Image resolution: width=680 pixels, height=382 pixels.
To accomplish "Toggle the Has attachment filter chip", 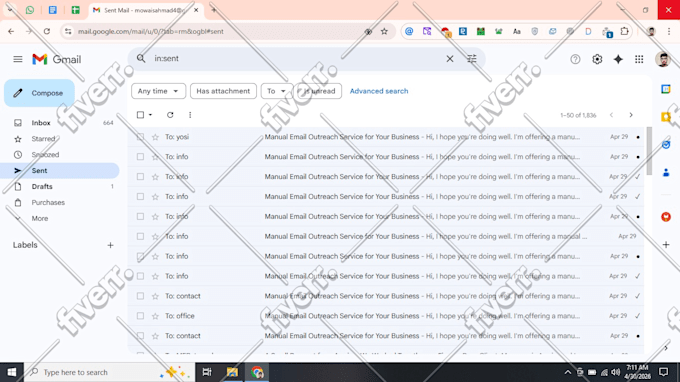I will (x=223, y=91).
